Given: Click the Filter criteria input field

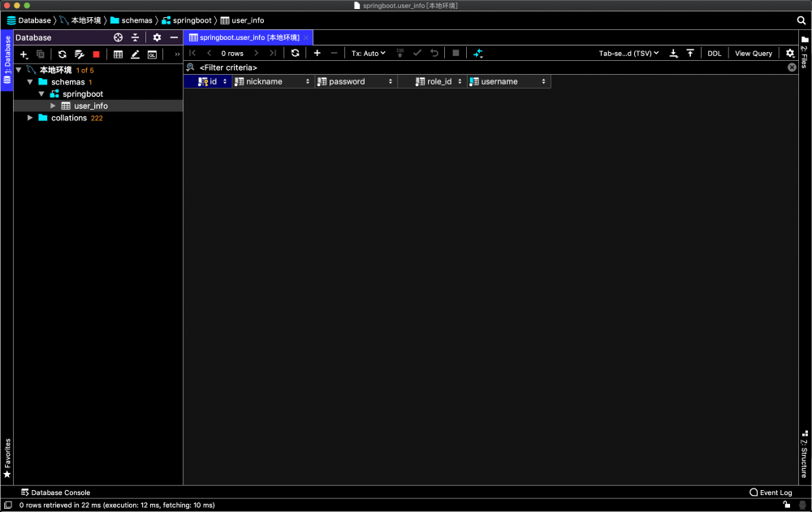Looking at the screenshot, I should [492, 67].
